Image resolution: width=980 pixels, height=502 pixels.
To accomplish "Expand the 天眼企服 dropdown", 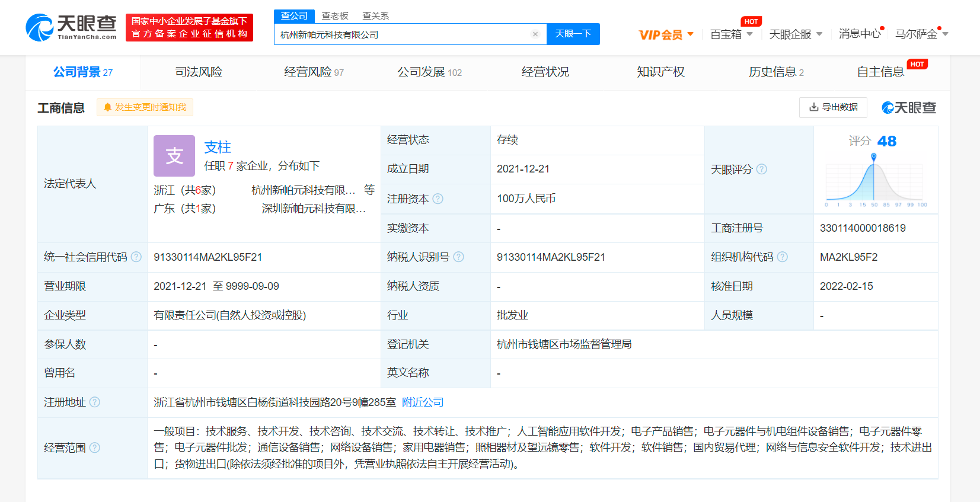I will pos(795,34).
